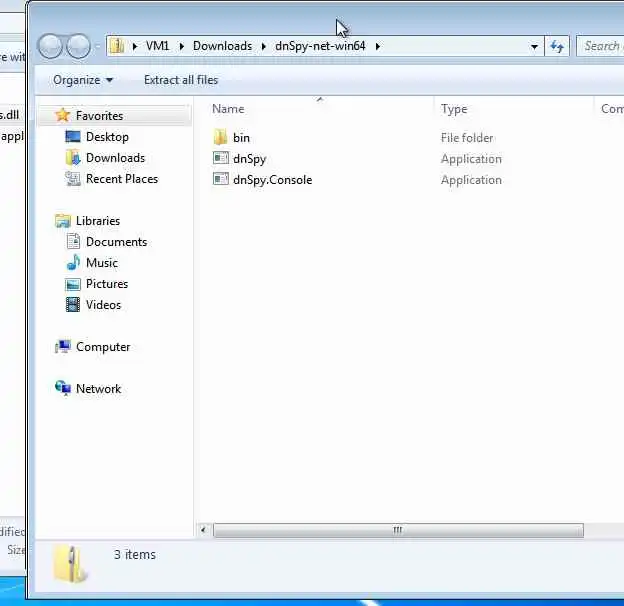Click the Favorites star icon

coord(62,115)
